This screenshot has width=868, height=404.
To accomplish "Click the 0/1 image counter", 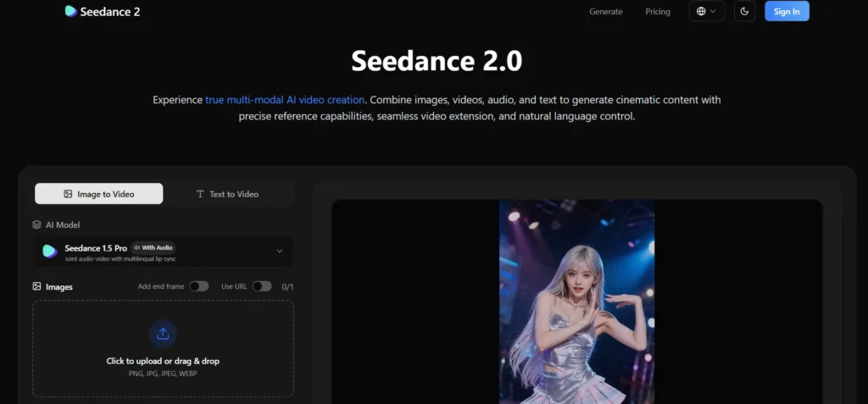I will pos(287,286).
